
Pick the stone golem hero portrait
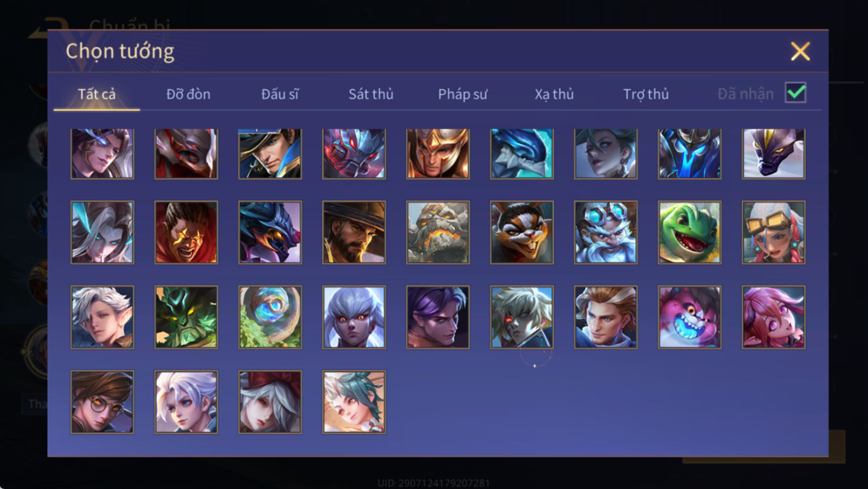pos(438,232)
